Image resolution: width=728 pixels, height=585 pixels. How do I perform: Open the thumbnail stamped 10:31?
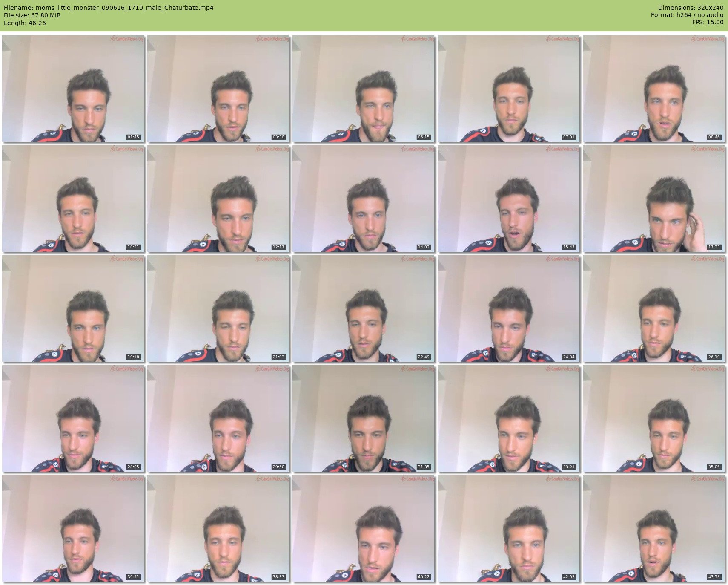pyautogui.click(x=73, y=199)
